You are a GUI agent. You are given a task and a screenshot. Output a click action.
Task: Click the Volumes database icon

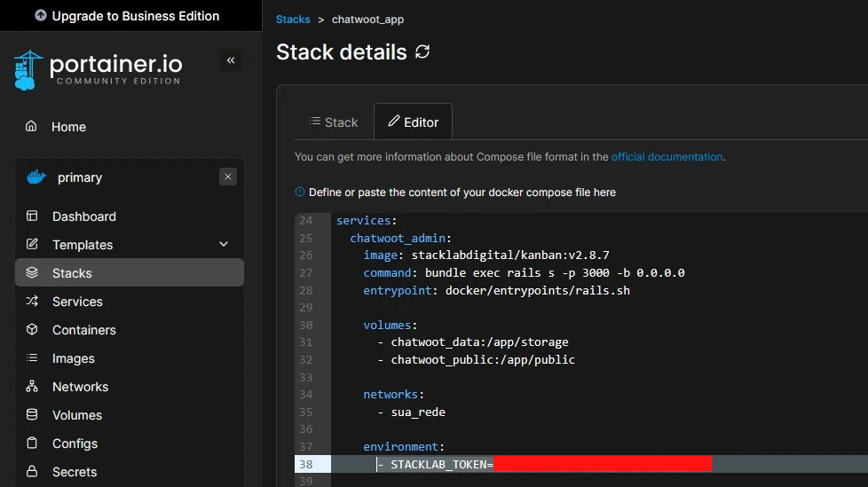[32, 415]
